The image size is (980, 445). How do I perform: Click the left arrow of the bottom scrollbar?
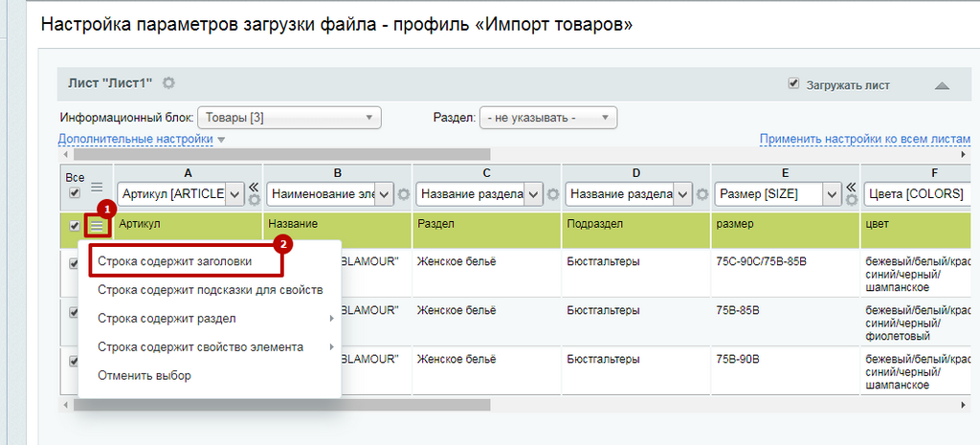(x=64, y=405)
